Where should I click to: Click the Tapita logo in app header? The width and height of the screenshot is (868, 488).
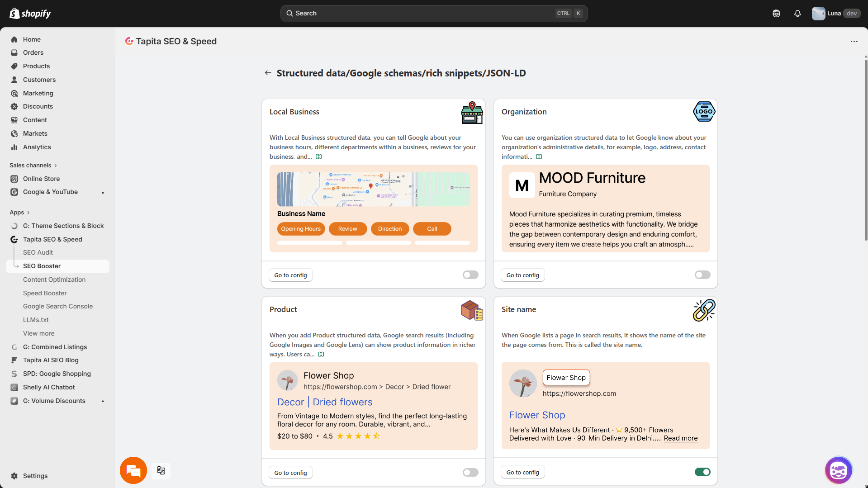[x=129, y=41]
